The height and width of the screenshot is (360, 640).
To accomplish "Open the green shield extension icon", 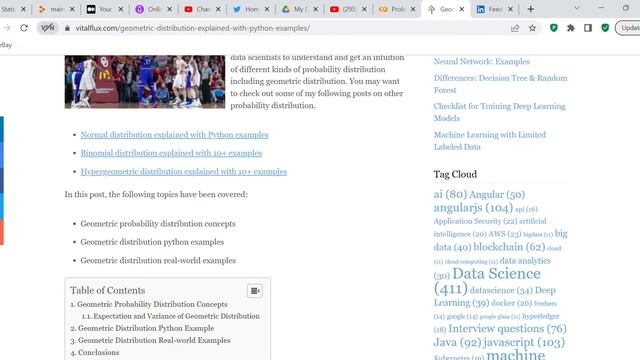I will click(553, 28).
